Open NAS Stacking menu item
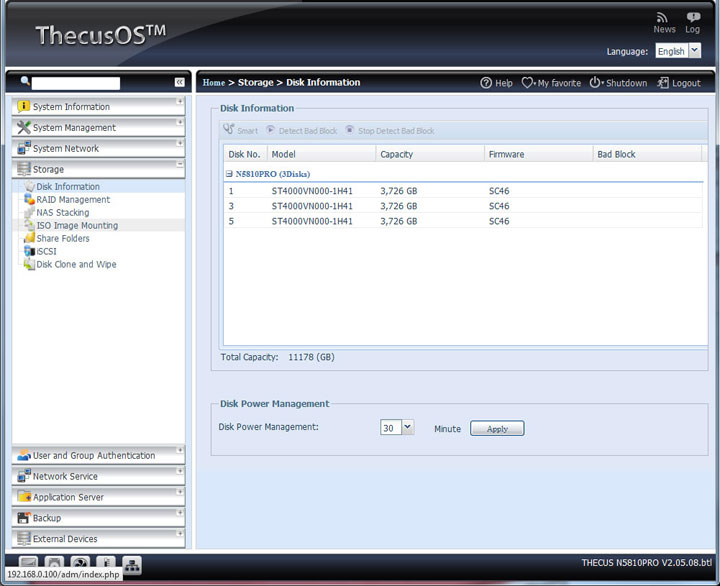Image resolution: width=720 pixels, height=586 pixels. click(x=63, y=212)
